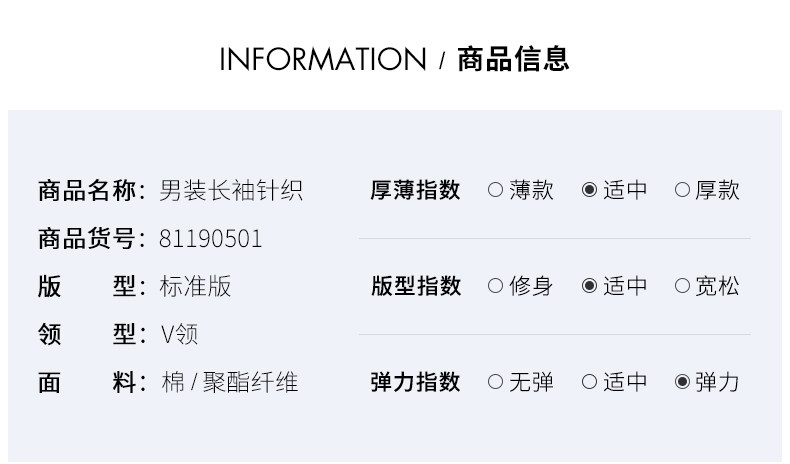Select 适中 radio in the 厚薄指数 row

(x=589, y=190)
